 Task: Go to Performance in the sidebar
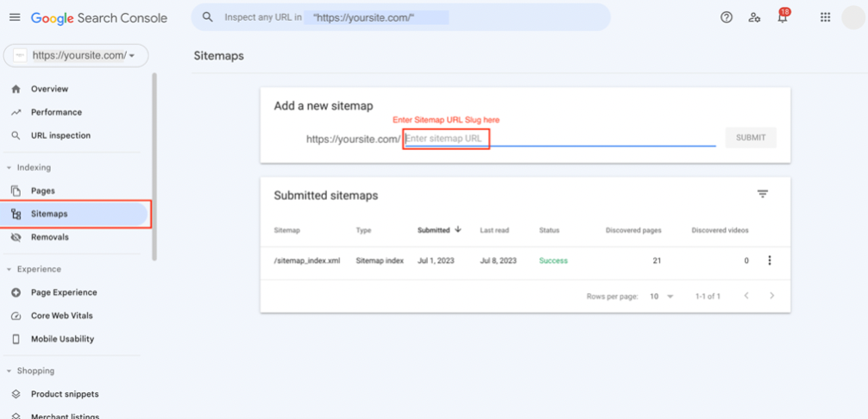click(56, 112)
